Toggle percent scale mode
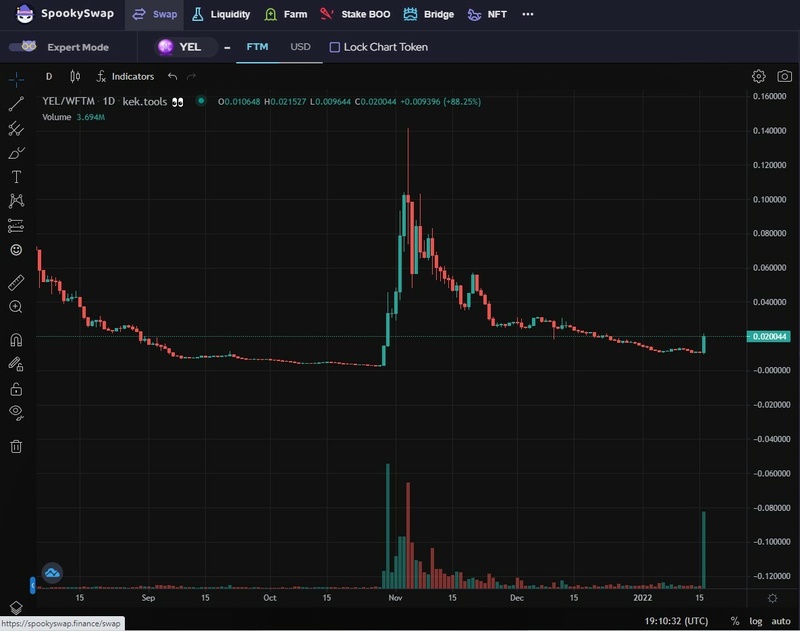This screenshot has width=800, height=631. [735, 621]
